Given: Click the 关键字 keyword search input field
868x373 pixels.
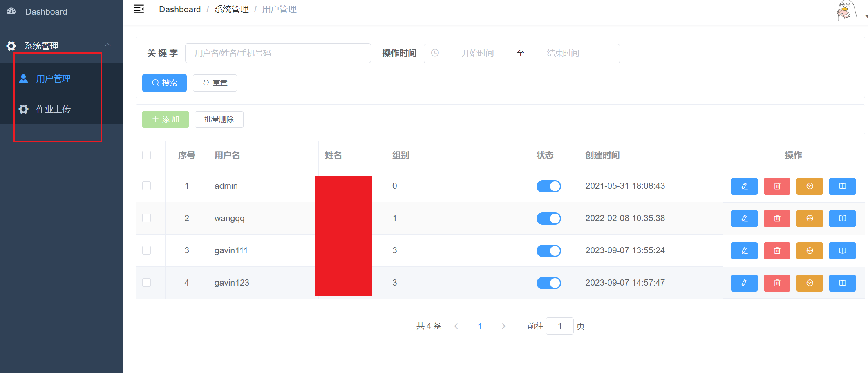Looking at the screenshot, I should tap(278, 53).
